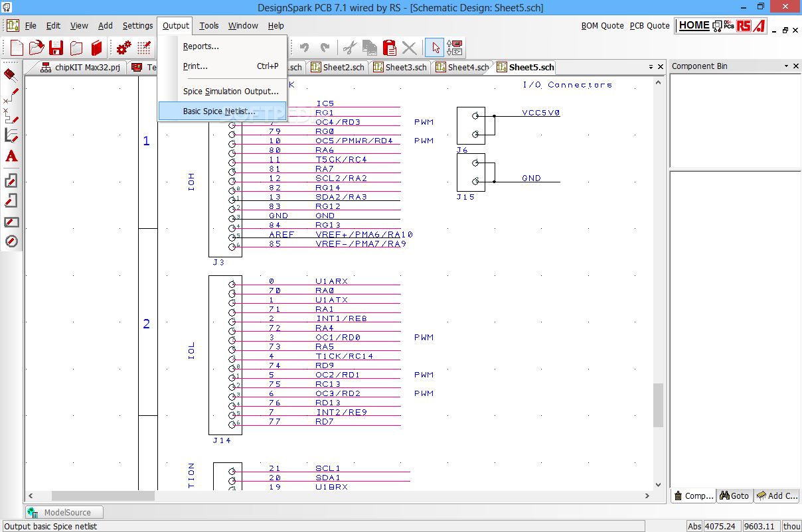This screenshot has width=802, height=532.
Task: Open Libraries using the red book icon
Action: click(x=97, y=48)
